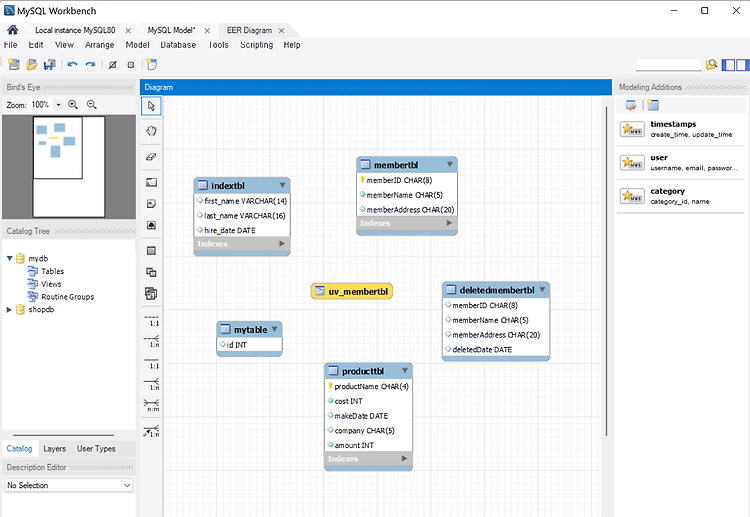Image resolution: width=750 pixels, height=517 pixels.
Task: Open the No Selection description dropdown
Action: (x=69, y=485)
